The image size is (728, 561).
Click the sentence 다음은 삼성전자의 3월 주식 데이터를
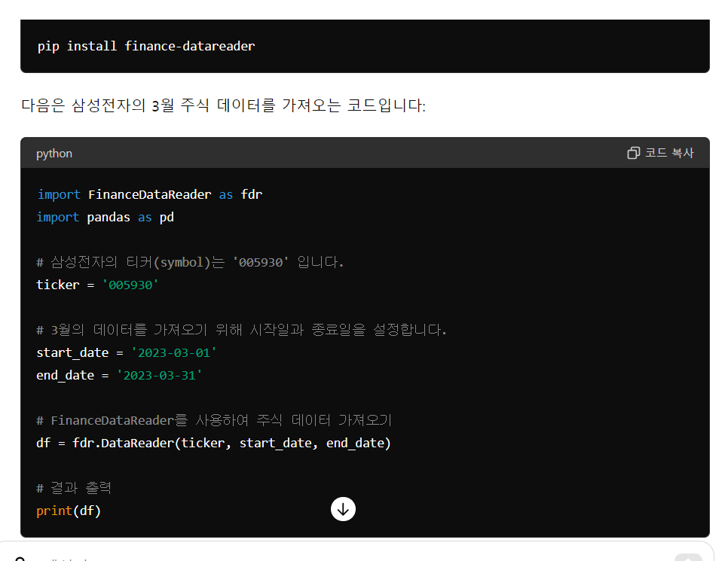click(223, 105)
